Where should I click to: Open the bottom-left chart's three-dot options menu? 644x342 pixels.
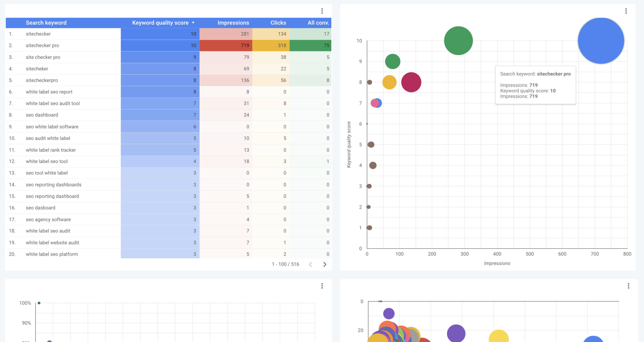(x=322, y=286)
